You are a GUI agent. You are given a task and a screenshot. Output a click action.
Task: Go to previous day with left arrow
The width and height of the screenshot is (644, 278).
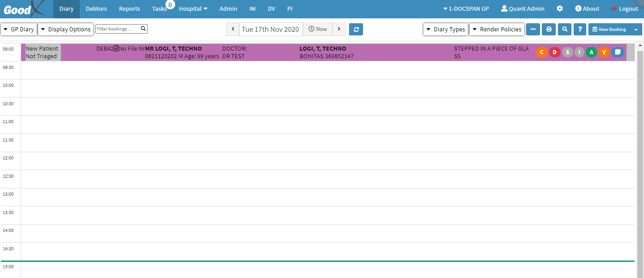point(233,29)
